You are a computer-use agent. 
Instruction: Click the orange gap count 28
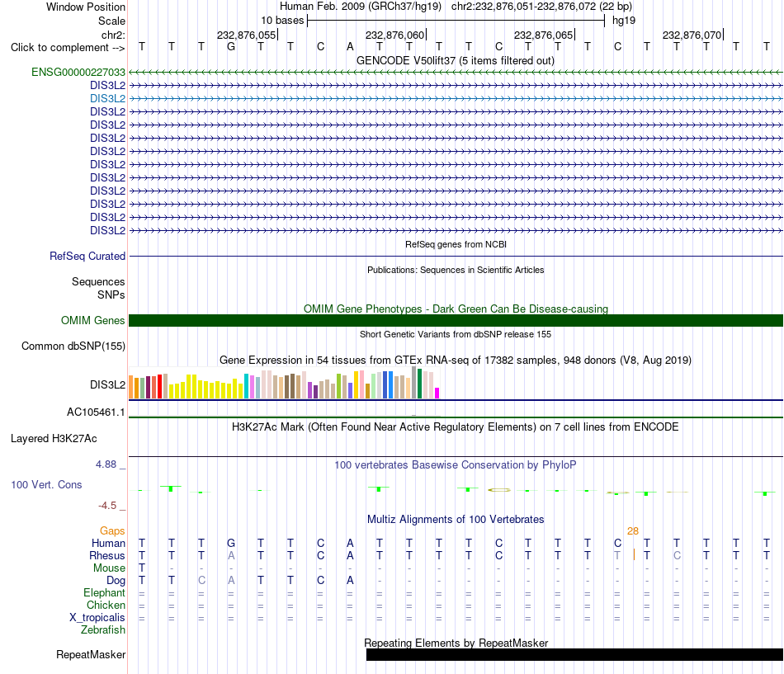(632, 531)
